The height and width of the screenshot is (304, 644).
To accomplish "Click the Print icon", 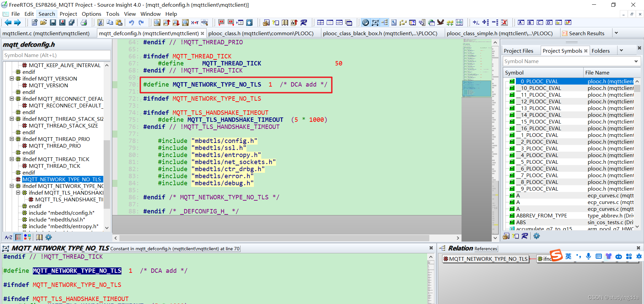I will tap(84, 22).
